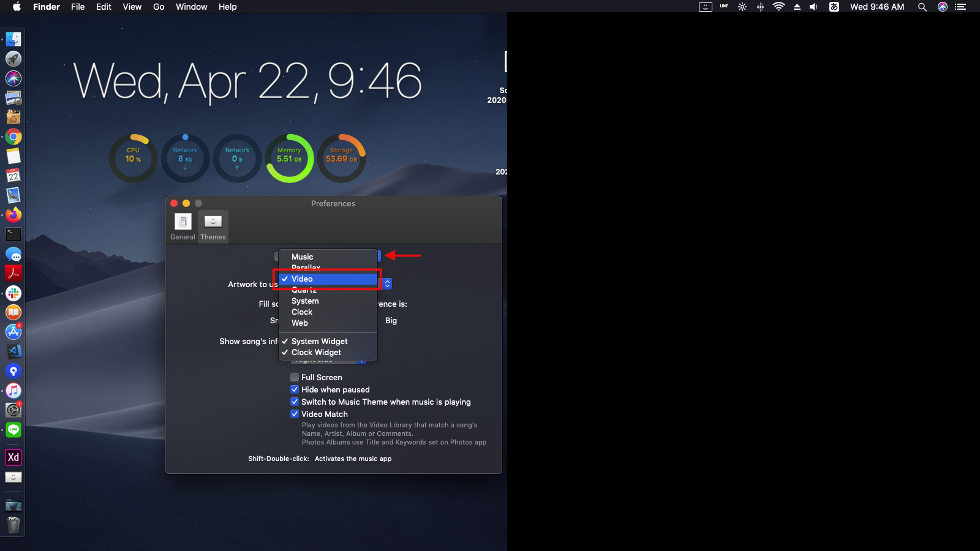
Task: Uncheck the Video Match checkbox
Action: click(x=295, y=414)
